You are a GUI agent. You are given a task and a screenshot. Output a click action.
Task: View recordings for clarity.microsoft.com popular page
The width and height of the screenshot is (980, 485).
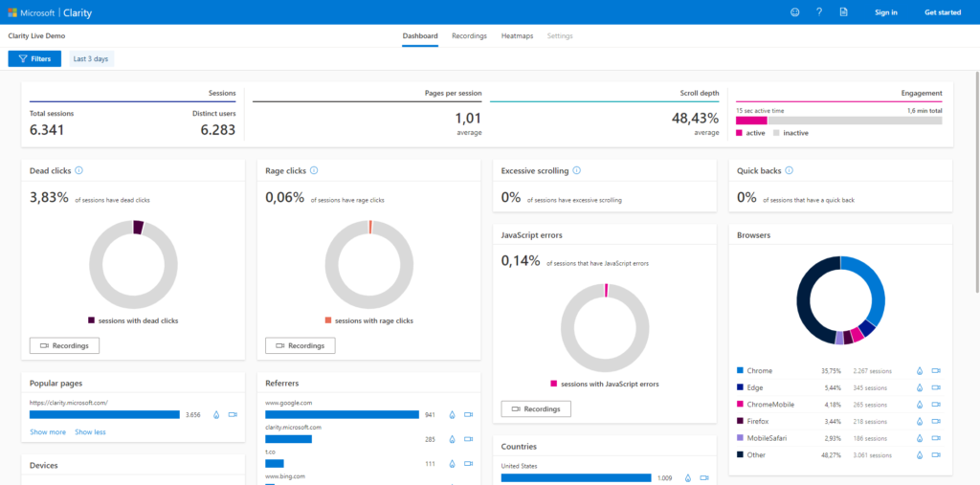[x=234, y=414]
